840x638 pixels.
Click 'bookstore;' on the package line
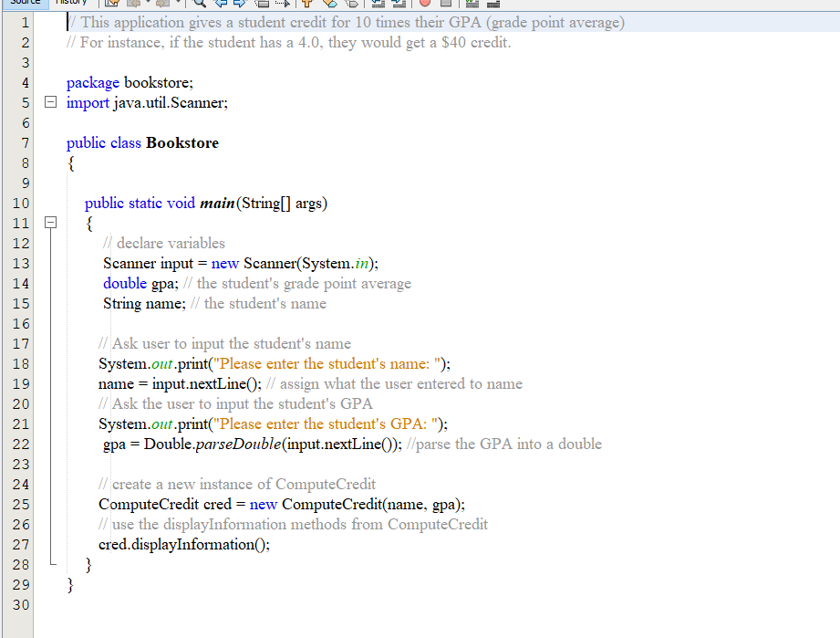point(159,82)
